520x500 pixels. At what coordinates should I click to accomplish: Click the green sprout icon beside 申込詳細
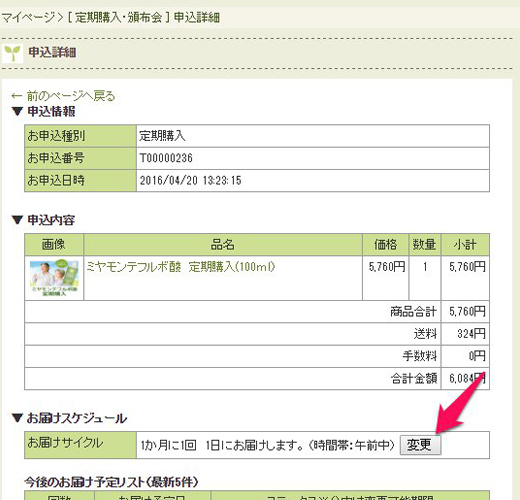12,53
